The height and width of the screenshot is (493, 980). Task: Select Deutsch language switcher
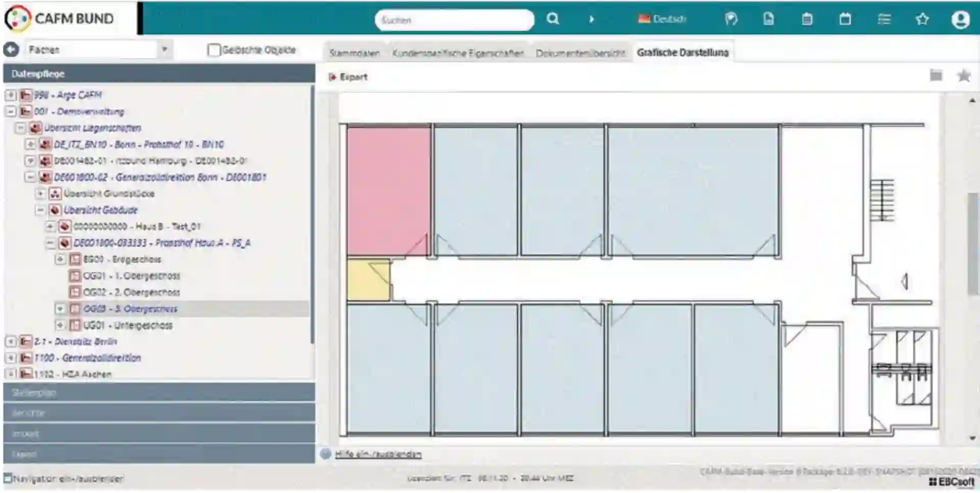pyautogui.click(x=662, y=19)
